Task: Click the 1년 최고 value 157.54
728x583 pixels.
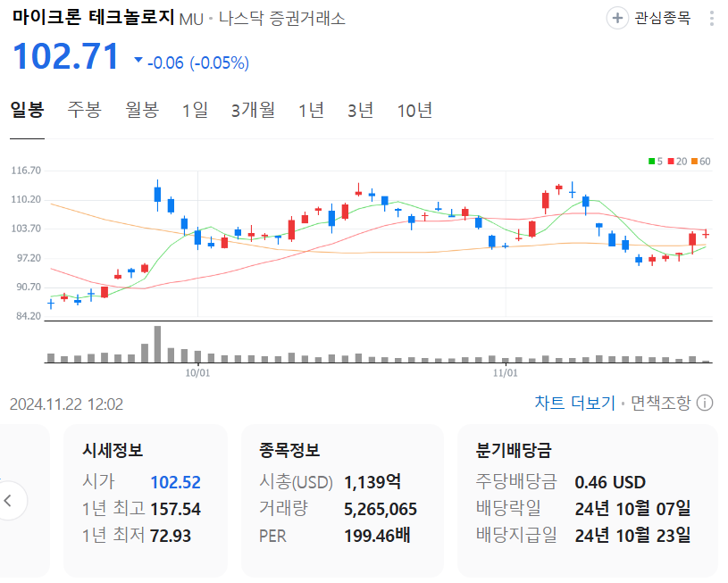Action: click(175, 509)
